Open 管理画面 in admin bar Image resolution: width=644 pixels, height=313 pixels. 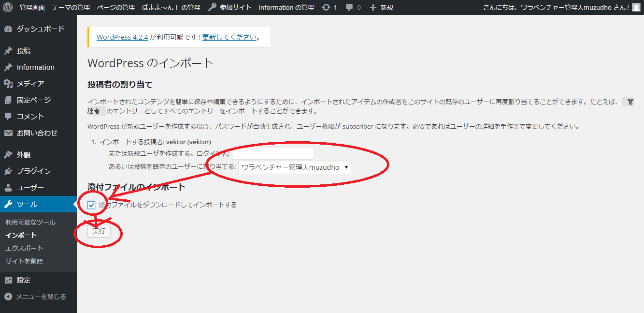[x=32, y=8]
